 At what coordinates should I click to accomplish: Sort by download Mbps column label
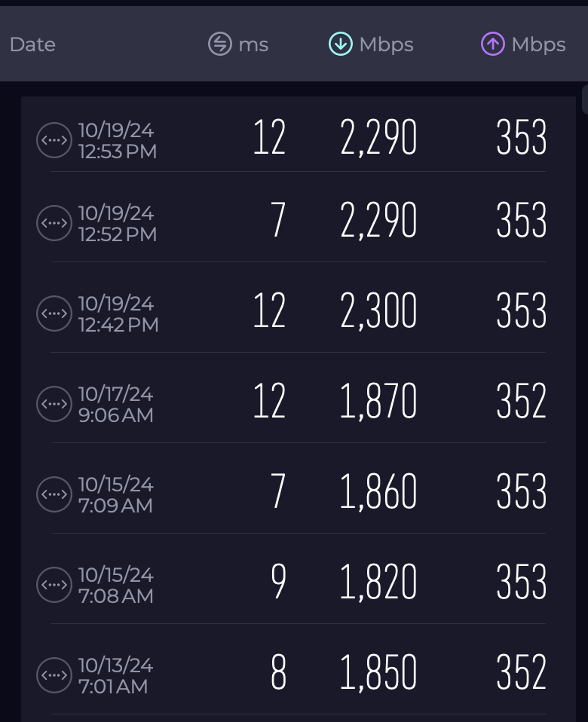click(x=386, y=45)
